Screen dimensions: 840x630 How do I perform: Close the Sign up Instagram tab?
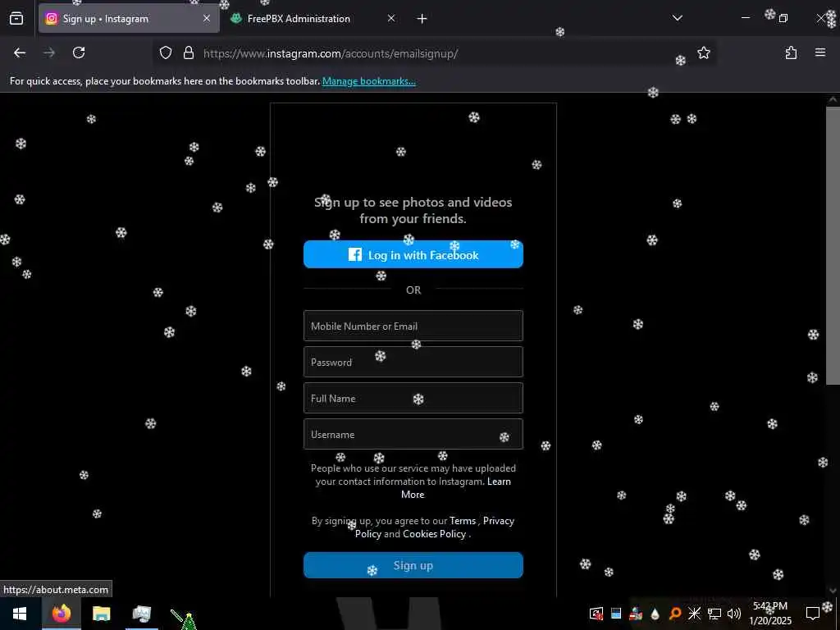coord(207,18)
